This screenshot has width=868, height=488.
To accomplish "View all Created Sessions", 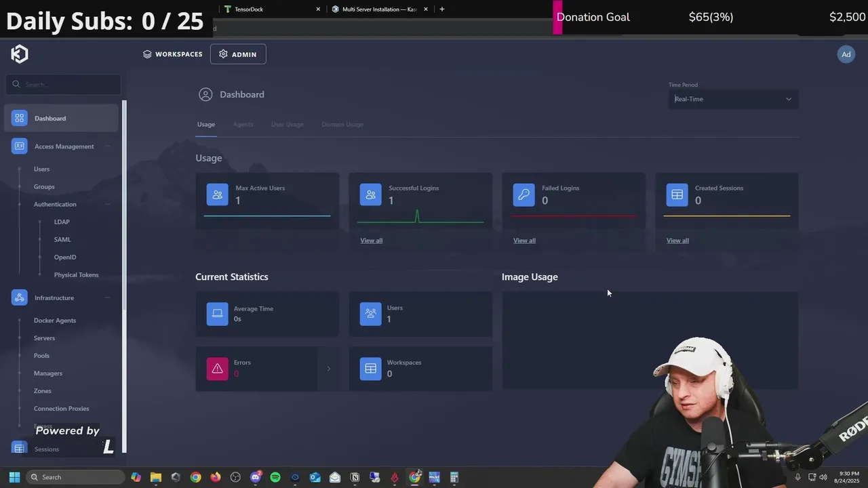I will tap(677, 241).
